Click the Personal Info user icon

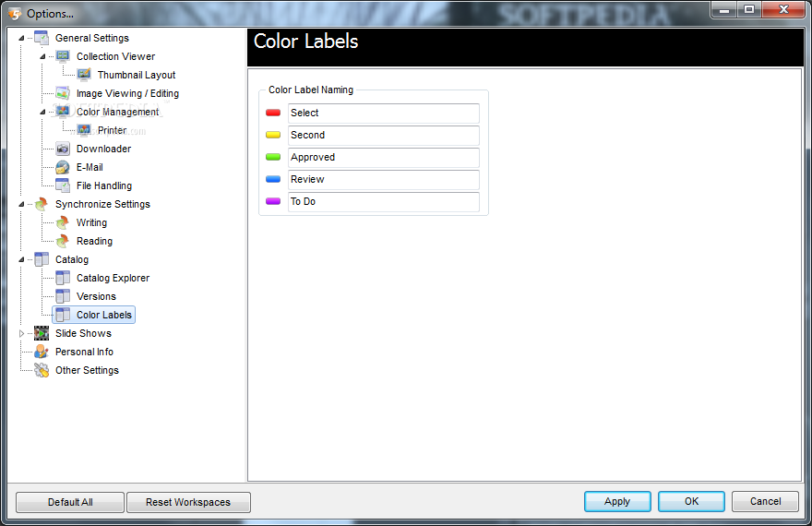[42, 352]
